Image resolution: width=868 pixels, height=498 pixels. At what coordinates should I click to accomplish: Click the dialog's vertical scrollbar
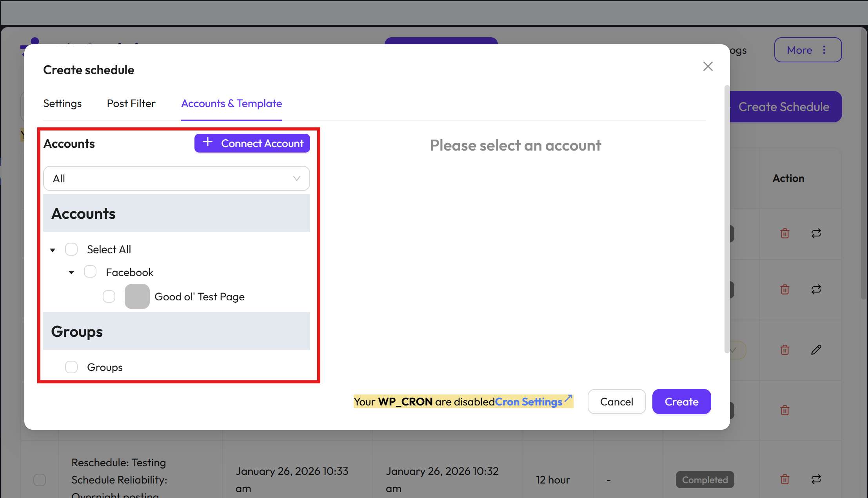pos(727,220)
